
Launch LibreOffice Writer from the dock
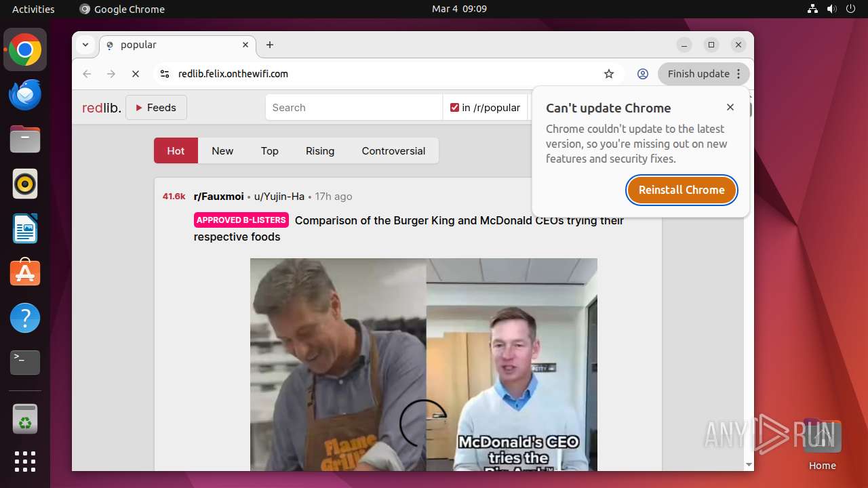coord(25,228)
